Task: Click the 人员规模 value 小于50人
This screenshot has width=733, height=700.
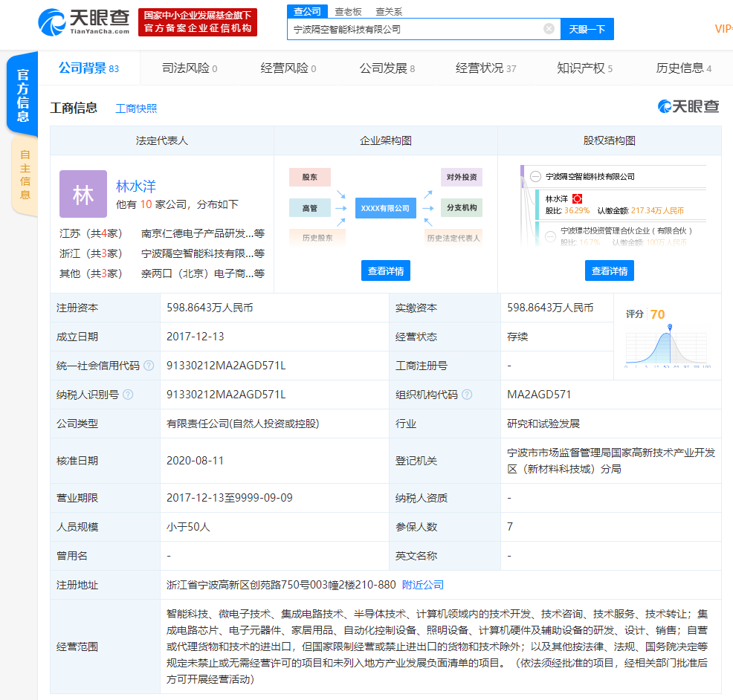Action: click(x=188, y=527)
